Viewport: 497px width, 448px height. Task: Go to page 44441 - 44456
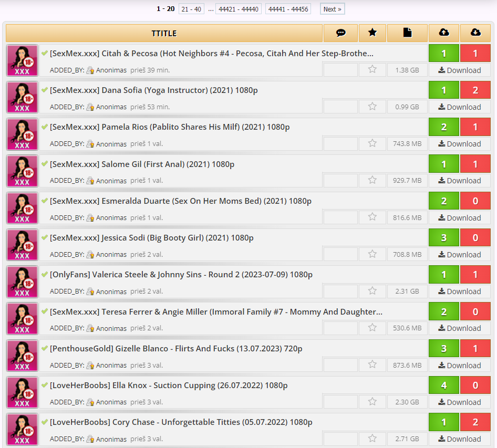coord(288,9)
